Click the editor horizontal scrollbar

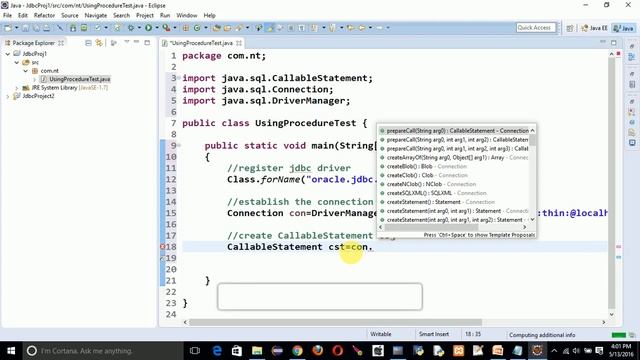click(x=336, y=322)
